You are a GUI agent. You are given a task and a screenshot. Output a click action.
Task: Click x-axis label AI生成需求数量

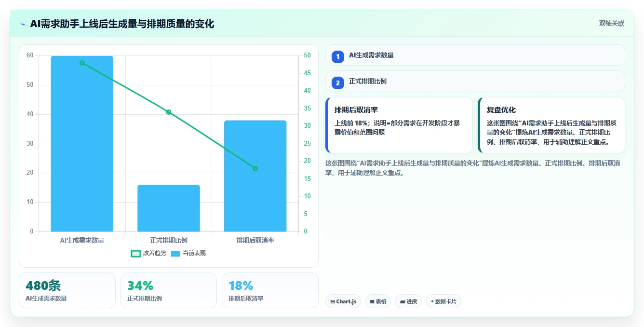82,240
